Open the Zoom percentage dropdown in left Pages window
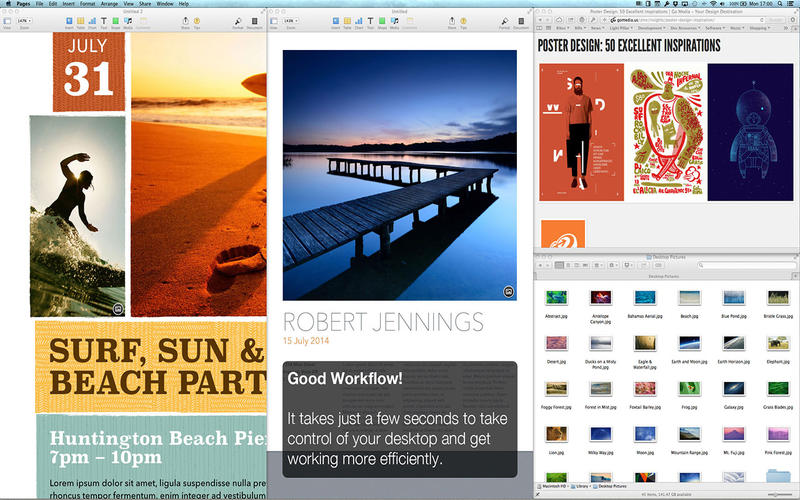 coord(24,21)
